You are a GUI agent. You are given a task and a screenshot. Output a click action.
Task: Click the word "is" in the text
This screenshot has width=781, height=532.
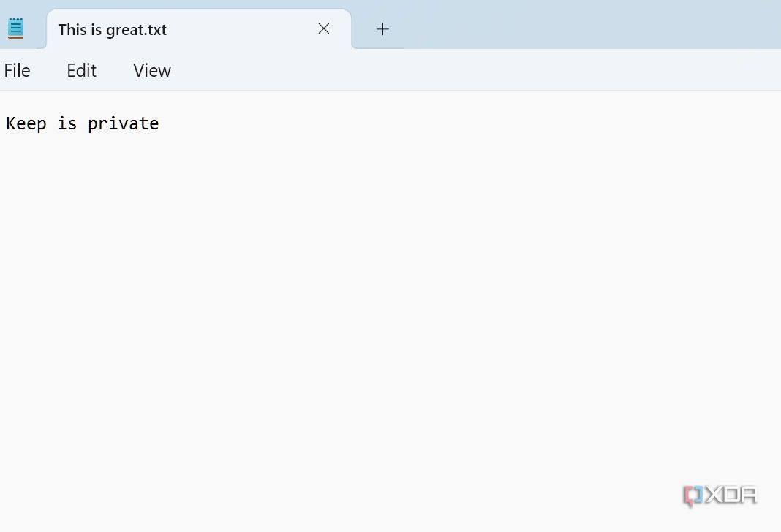pos(67,123)
